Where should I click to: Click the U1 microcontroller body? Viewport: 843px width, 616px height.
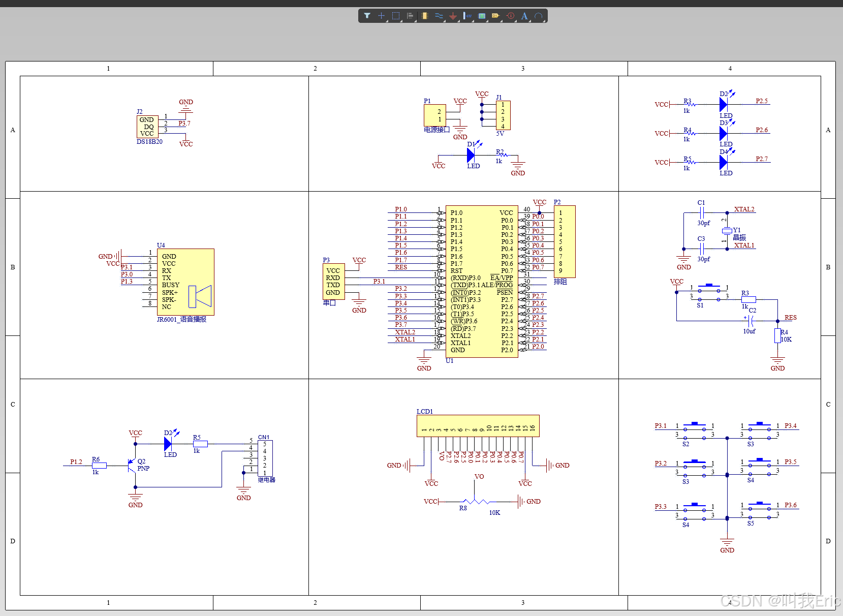(x=482, y=282)
